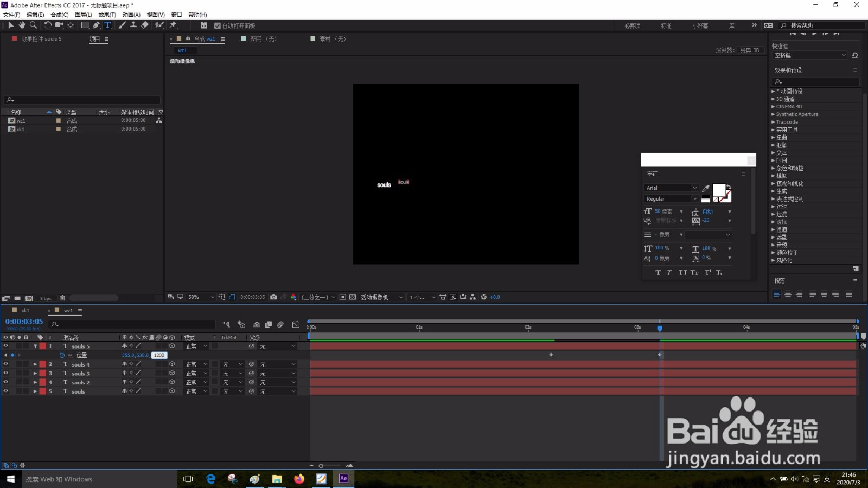This screenshot has height=488, width=868.
Task: Toggle the auto-open panels checkbox
Action: click(218, 25)
